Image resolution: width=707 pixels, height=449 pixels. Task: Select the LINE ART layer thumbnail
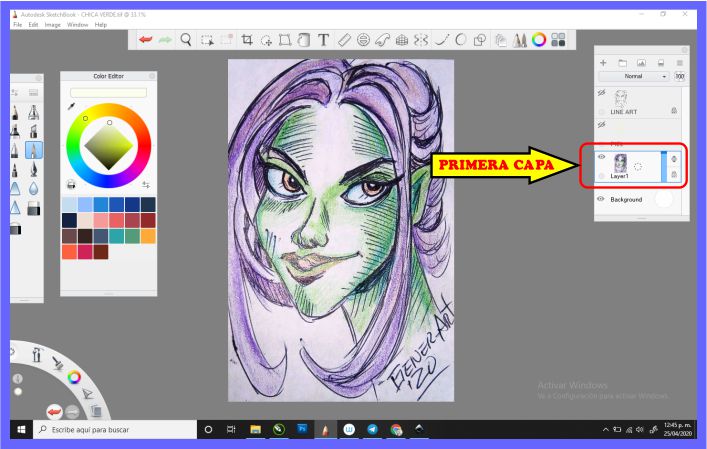point(621,98)
